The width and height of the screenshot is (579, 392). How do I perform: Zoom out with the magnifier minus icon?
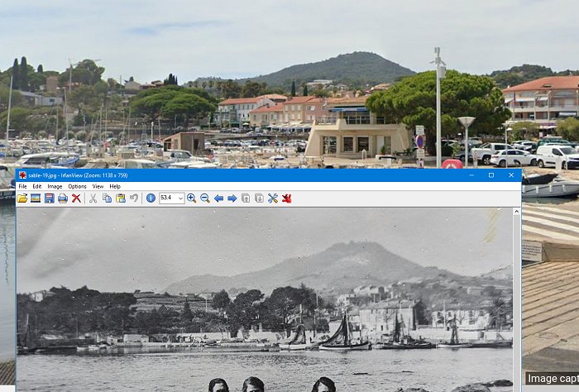click(205, 198)
